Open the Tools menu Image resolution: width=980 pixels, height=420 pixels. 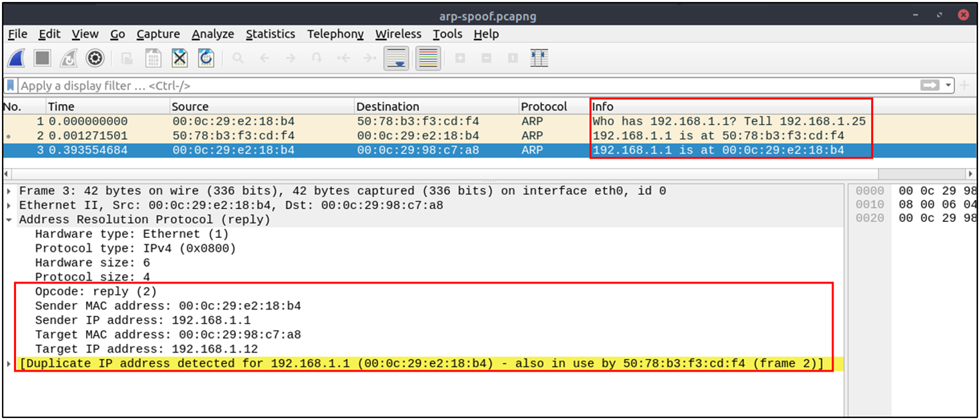tap(447, 34)
